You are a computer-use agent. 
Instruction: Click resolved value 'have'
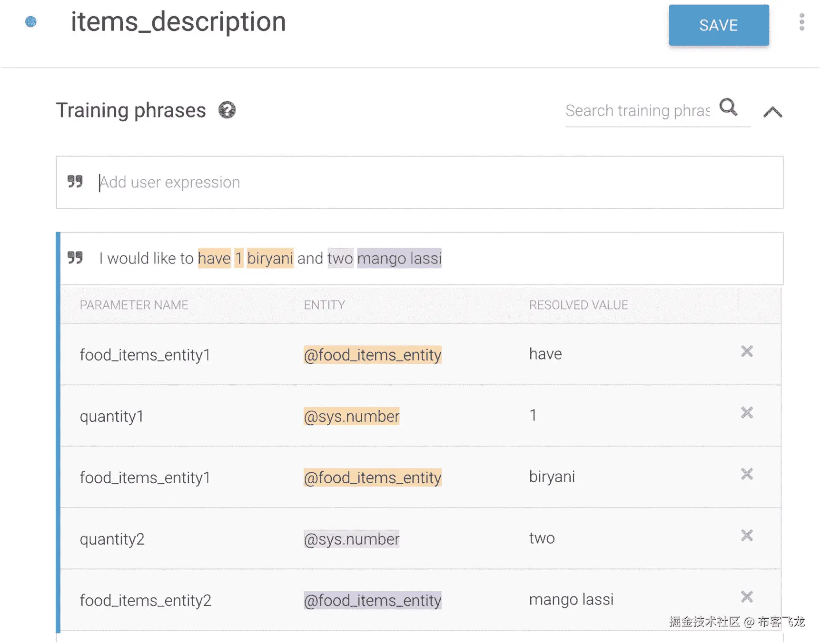pos(545,354)
